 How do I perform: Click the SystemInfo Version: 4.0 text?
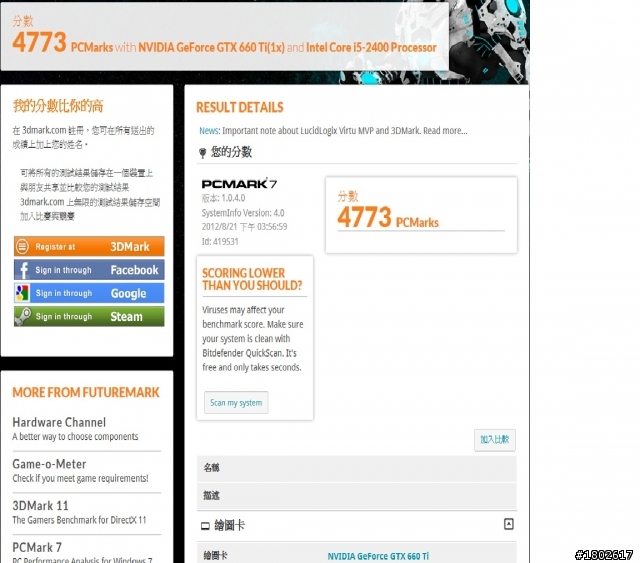coord(243,213)
